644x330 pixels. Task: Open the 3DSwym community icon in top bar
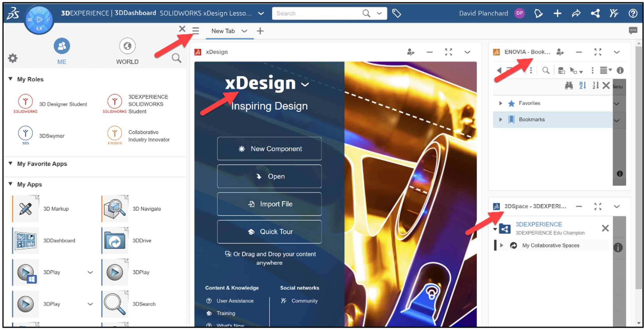point(614,13)
